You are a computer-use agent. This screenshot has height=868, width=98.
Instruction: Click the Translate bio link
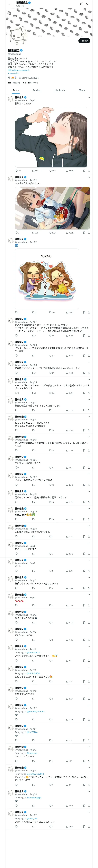point(14,73)
